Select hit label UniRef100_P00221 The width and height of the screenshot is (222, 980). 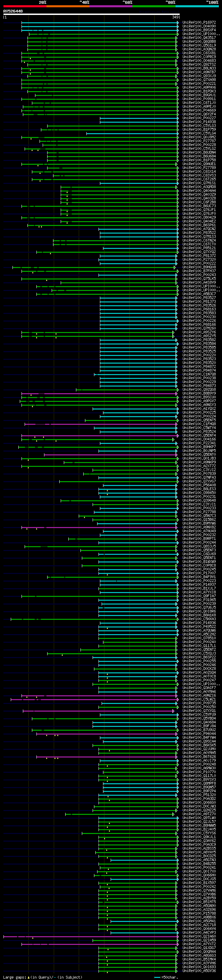[199, 84]
